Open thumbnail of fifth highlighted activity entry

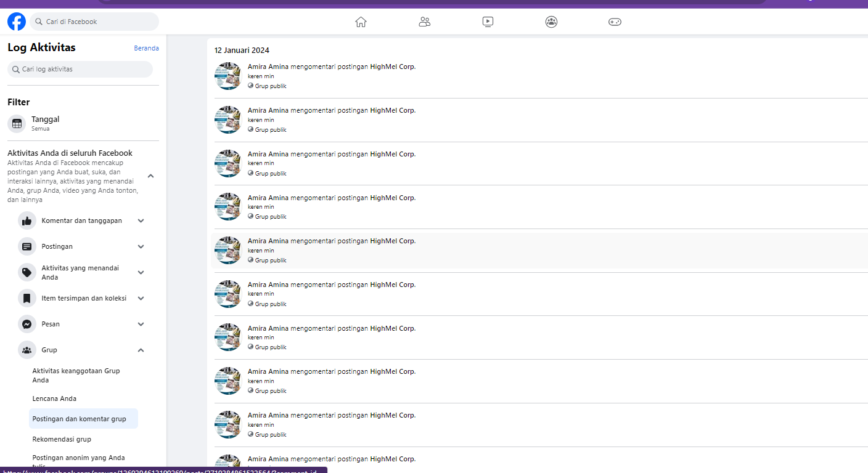[228, 250]
